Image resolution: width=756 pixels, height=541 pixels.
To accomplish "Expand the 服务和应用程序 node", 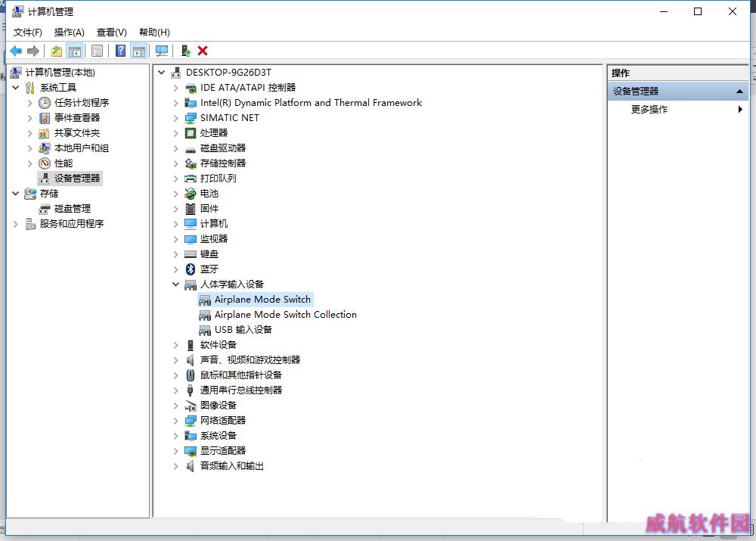I will pyautogui.click(x=16, y=224).
